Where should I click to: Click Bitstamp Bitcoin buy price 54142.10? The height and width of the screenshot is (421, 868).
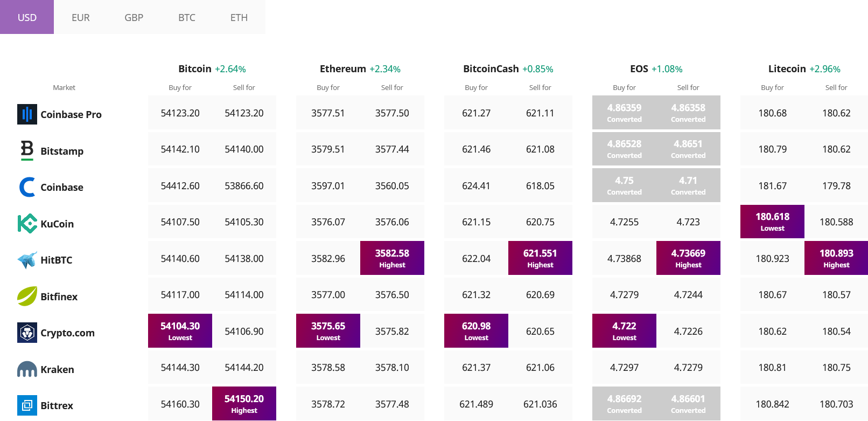click(x=180, y=149)
